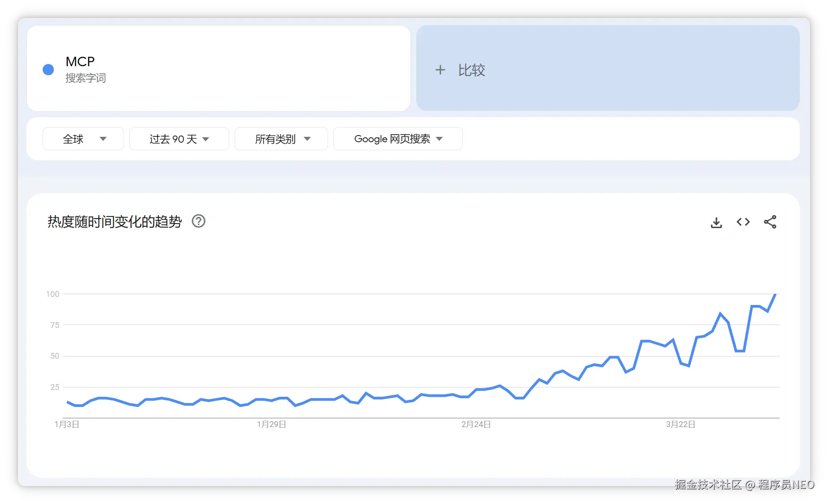Add a comparison term with 比较

point(608,68)
